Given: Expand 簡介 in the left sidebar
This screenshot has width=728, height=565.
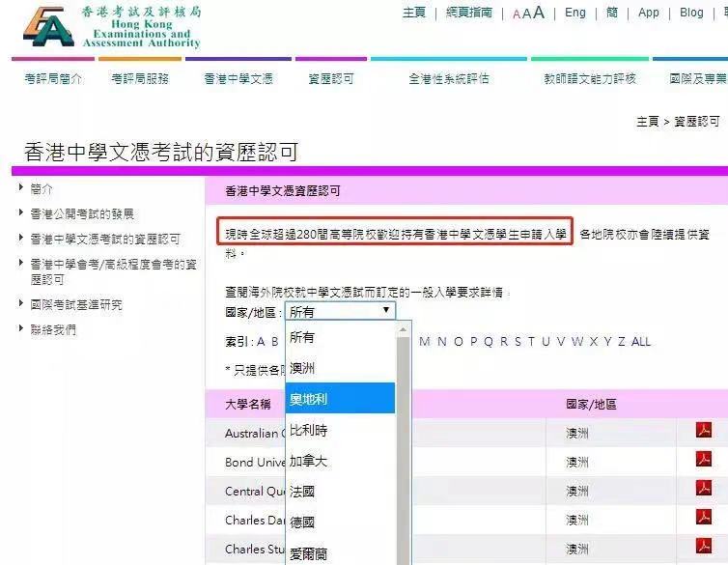Looking at the screenshot, I should (42, 188).
